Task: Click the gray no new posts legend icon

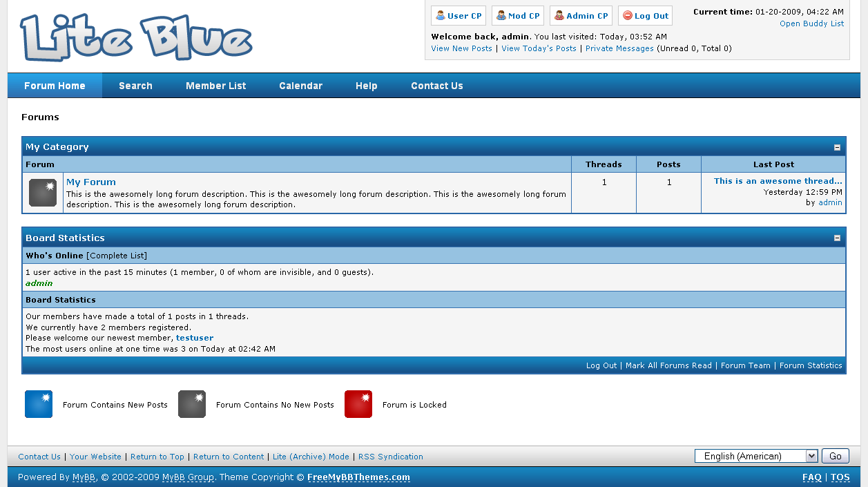Action: point(192,404)
